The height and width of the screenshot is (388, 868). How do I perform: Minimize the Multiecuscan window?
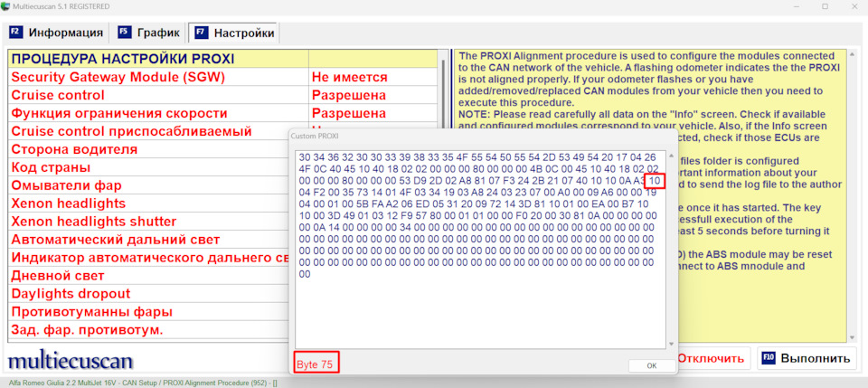coord(797,6)
